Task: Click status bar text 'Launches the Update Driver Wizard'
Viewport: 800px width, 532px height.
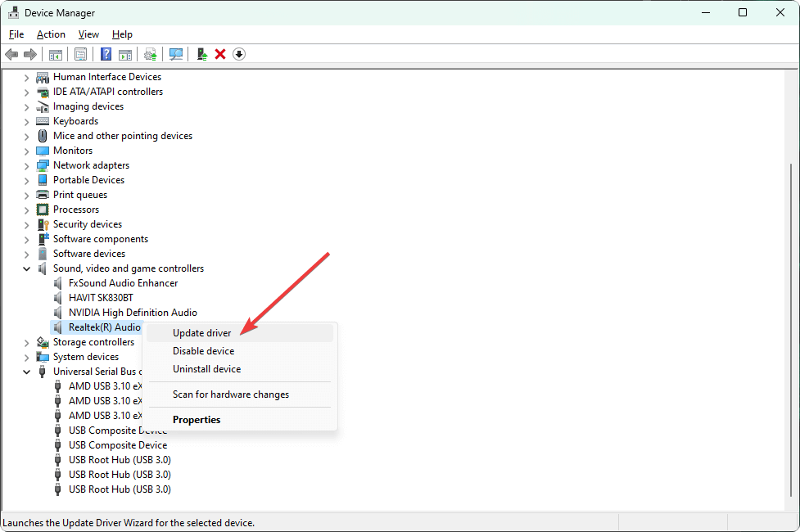Action: tap(129, 523)
